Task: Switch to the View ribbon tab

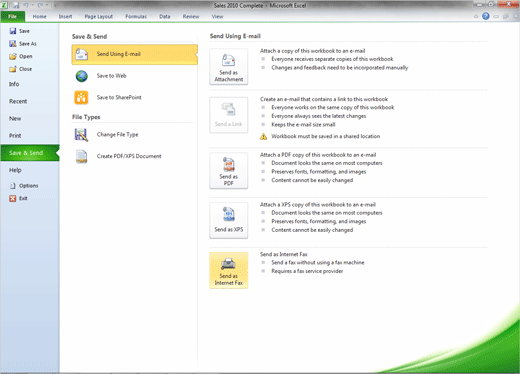Action: [217, 16]
